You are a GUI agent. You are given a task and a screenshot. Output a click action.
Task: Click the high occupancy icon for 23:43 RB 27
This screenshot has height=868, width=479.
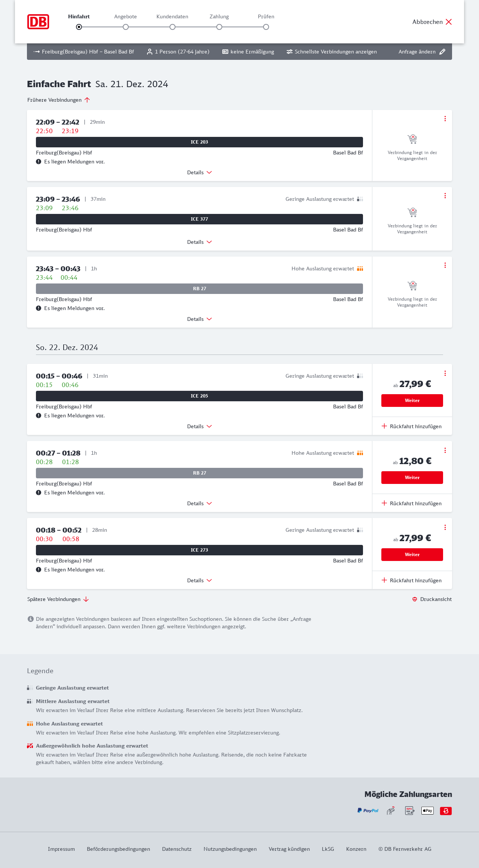pos(360,269)
